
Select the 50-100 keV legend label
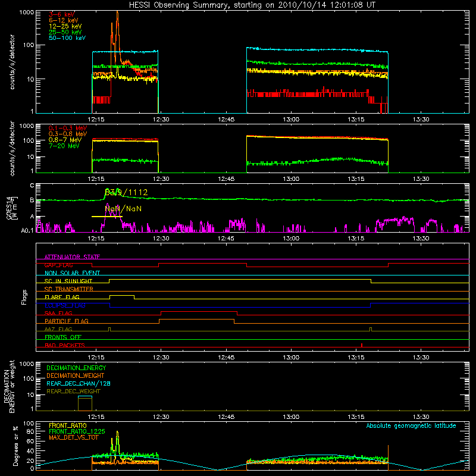point(67,38)
